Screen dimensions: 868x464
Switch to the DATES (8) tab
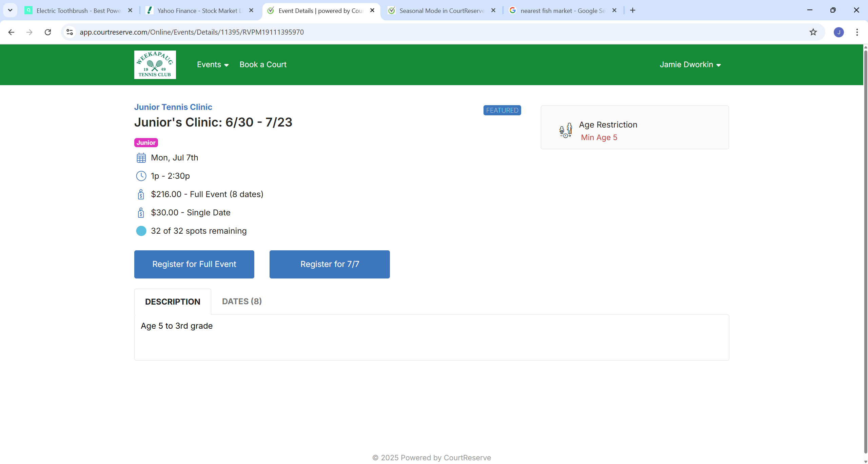(x=242, y=301)
